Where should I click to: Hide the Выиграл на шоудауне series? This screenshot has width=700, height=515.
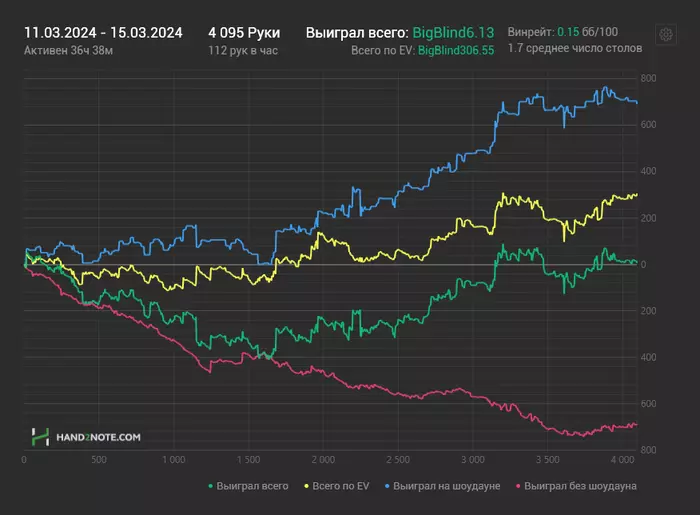tap(446, 487)
